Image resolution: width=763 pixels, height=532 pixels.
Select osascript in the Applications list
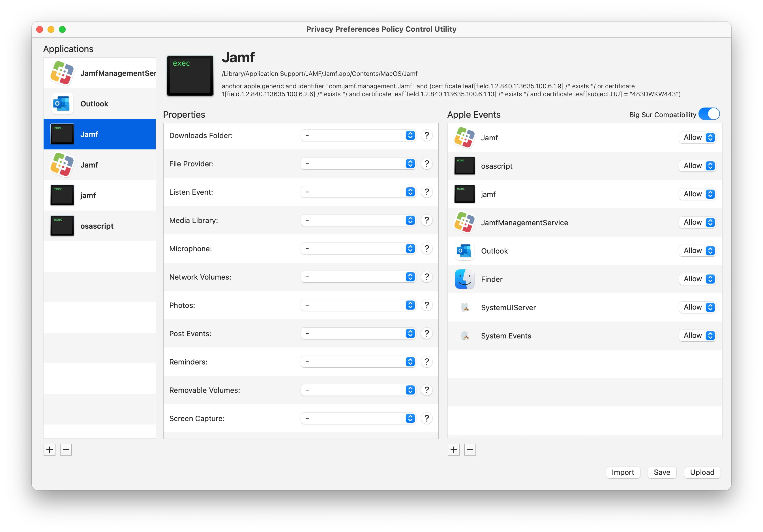pos(99,226)
